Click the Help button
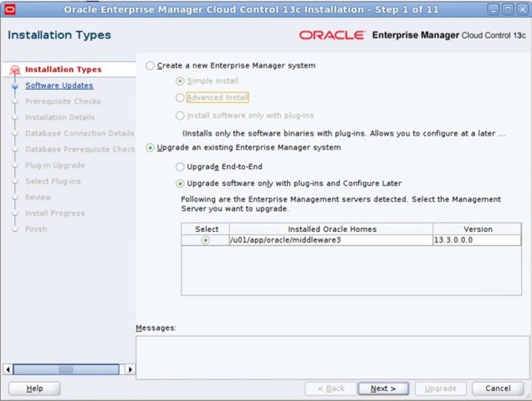This screenshot has height=401, width=532. pyautogui.click(x=35, y=388)
